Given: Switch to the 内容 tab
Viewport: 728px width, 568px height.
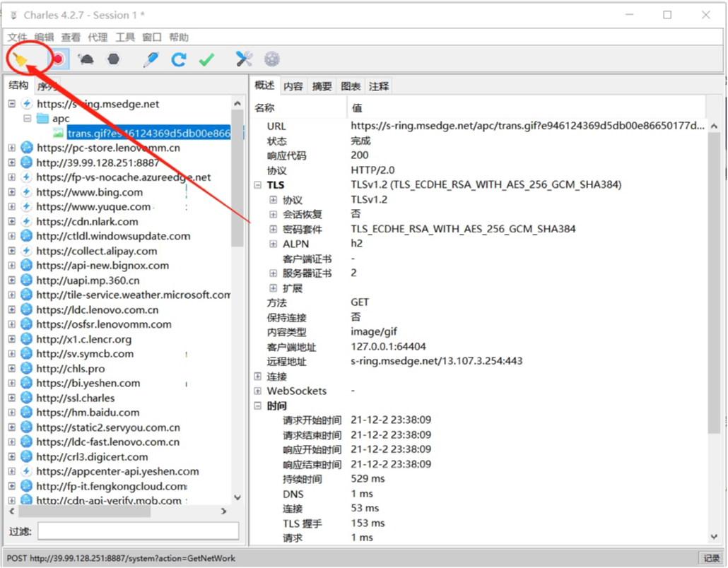Looking at the screenshot, I should tap(293, 86).
